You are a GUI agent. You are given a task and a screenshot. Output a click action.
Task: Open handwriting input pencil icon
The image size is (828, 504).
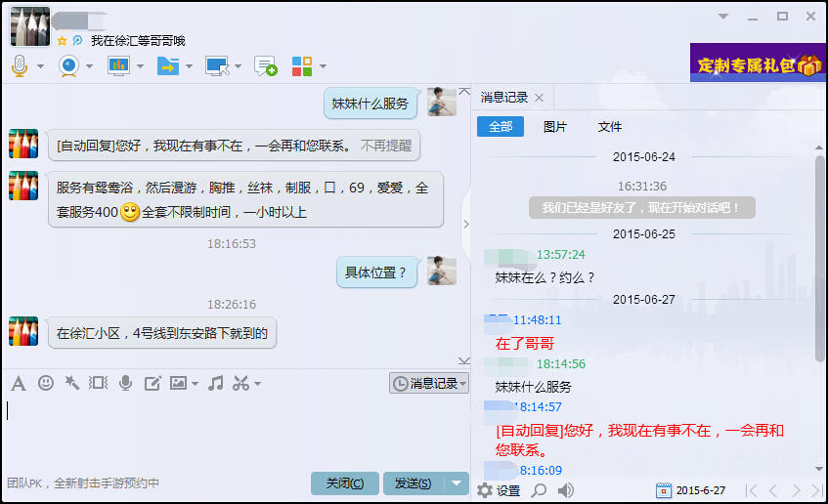pos(153,383)
